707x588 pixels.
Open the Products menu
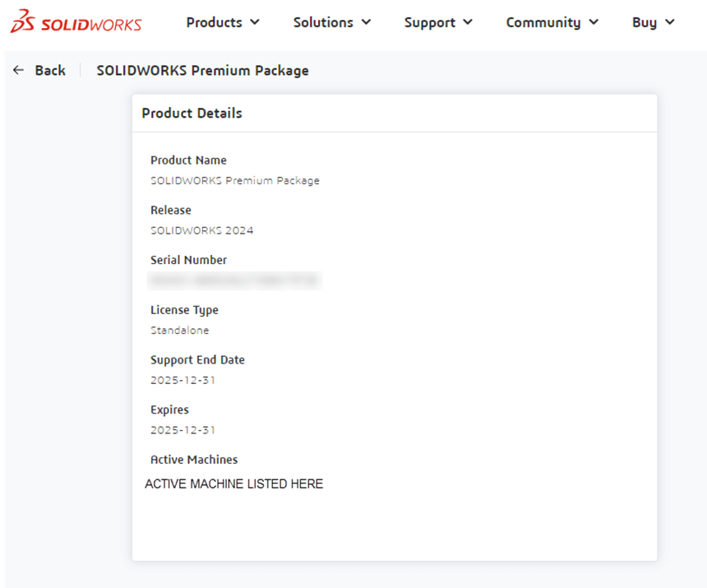pyautogui.click(x=214, y=22)
